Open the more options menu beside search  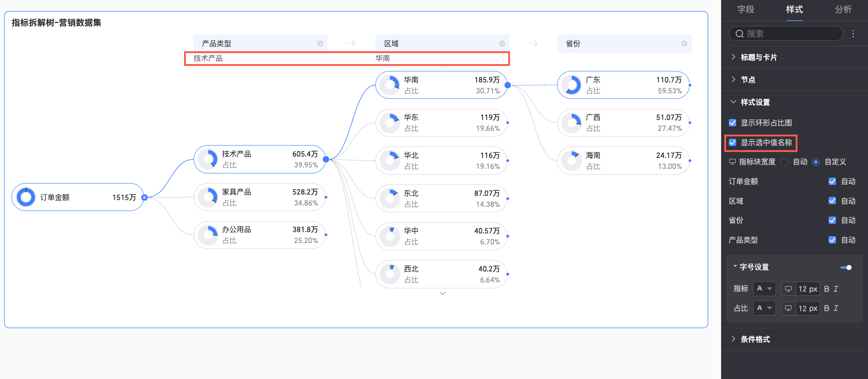tap(853, 33)
